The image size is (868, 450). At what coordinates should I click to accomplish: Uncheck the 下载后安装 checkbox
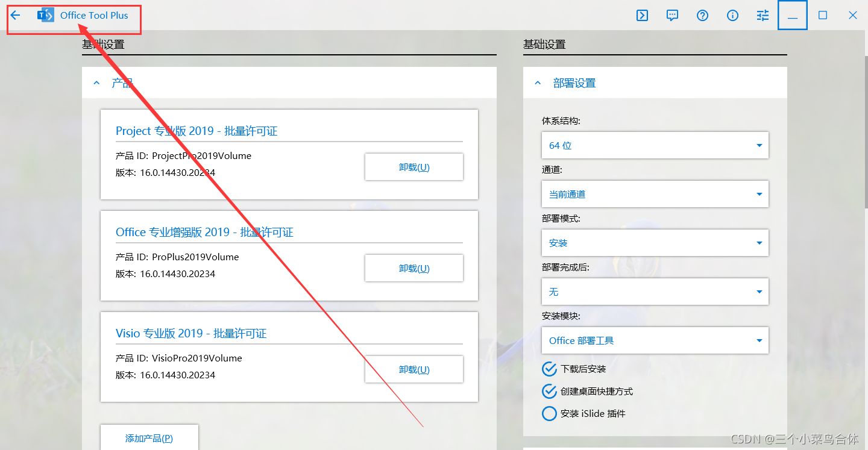[549, 369]
